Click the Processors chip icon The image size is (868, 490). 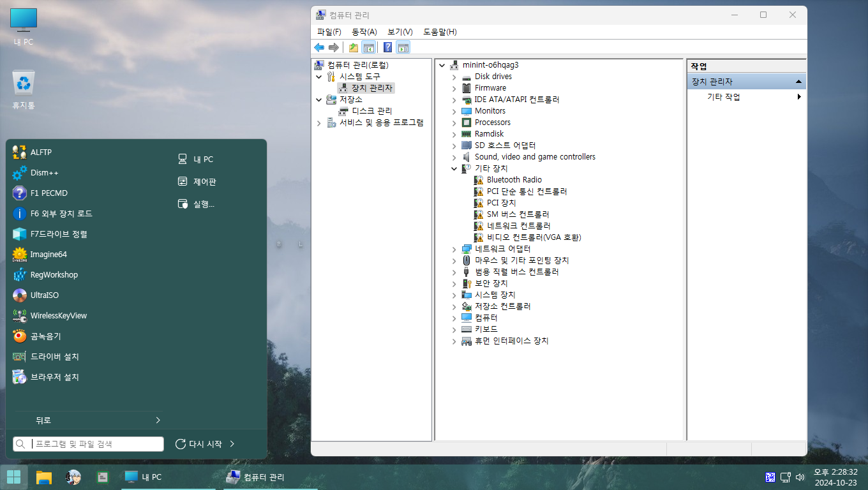(467, 122)
